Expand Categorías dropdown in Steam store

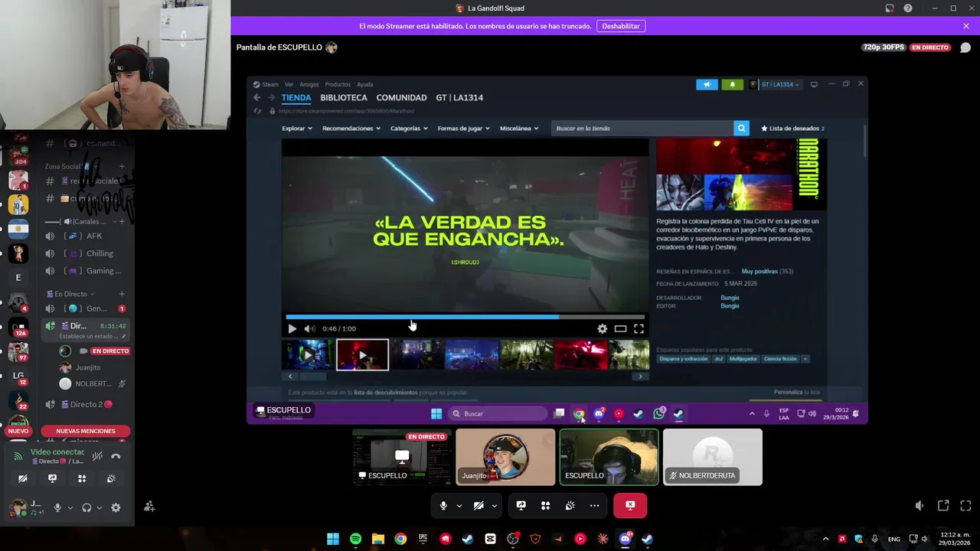(x=409, y=129)
